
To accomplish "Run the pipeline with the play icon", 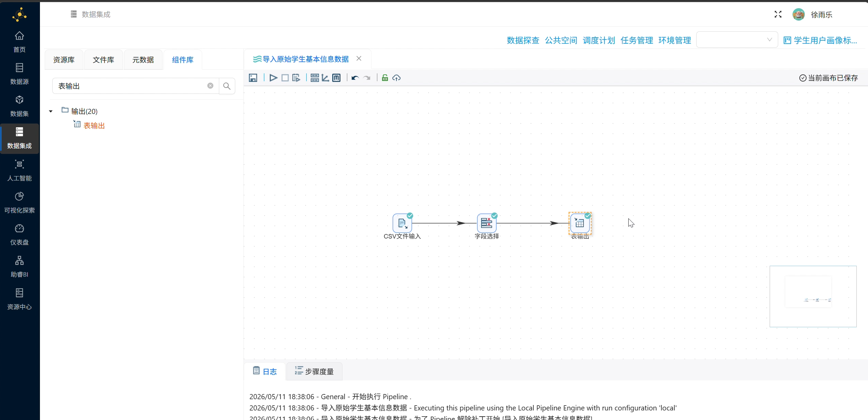I will [273, 78].
